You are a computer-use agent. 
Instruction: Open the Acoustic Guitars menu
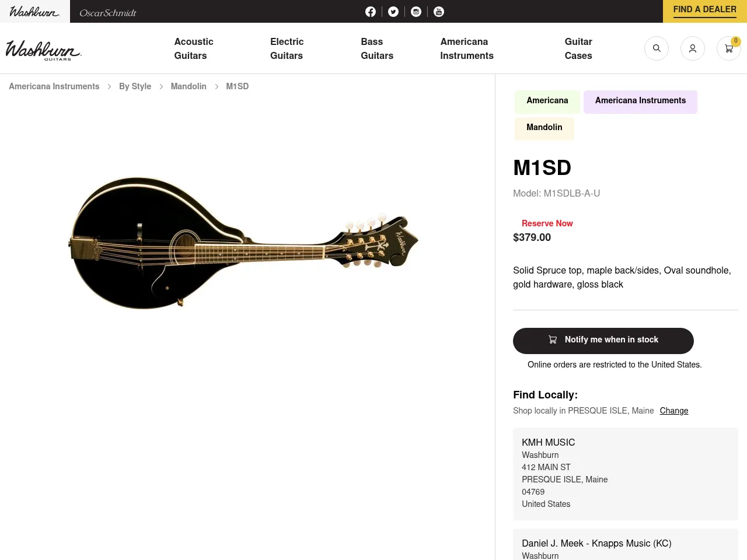click(194, 49)
